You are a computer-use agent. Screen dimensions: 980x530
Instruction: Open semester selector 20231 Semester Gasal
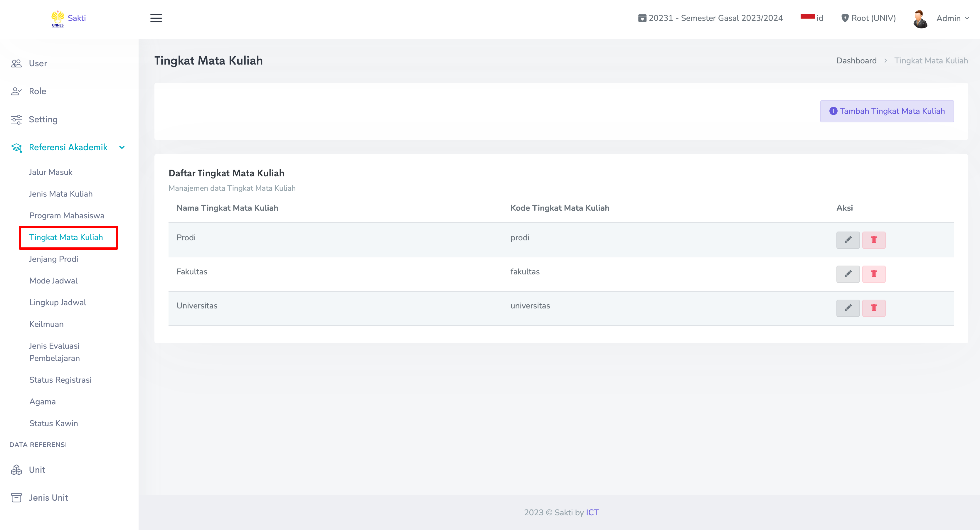pos(710,18)
